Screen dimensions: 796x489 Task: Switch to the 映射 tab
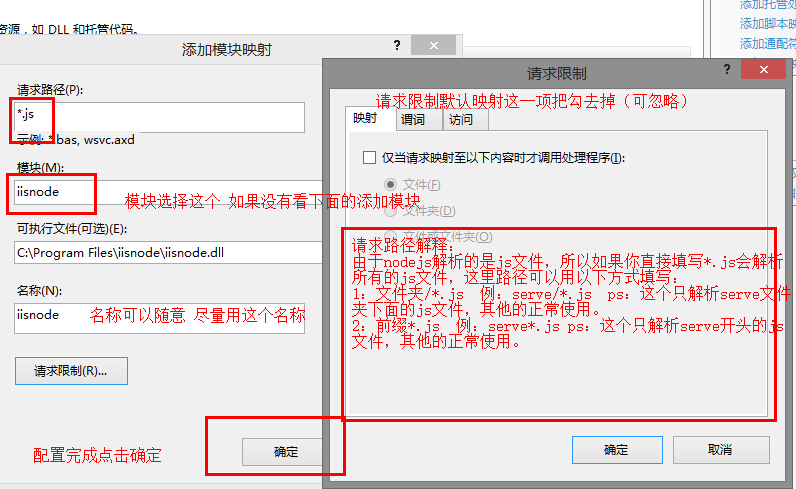(x=365, y=119)
